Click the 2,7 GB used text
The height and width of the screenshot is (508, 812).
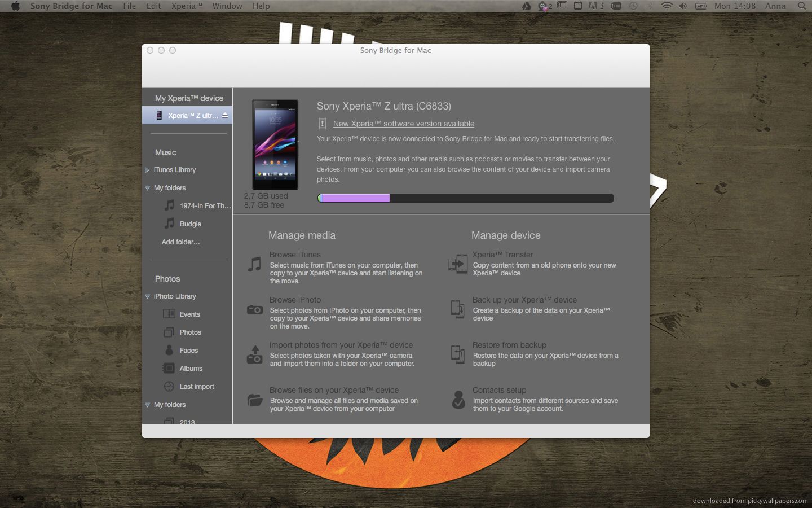[x=266, y=196]
